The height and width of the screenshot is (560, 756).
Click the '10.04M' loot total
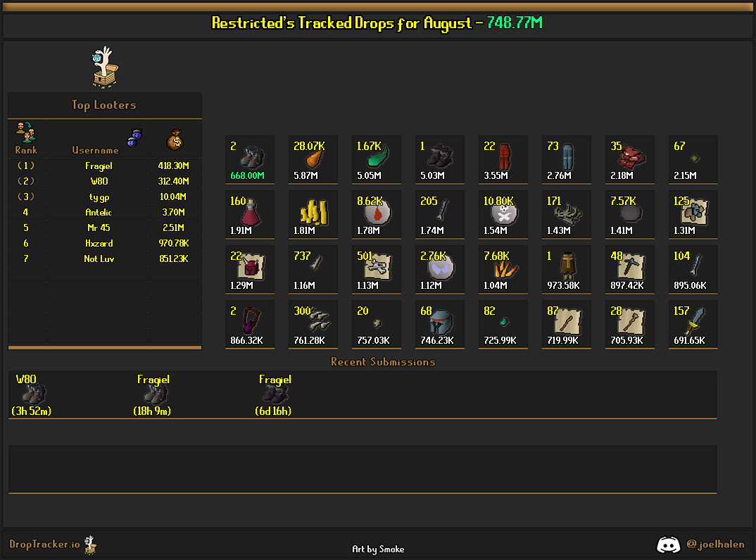pos(173,197)
